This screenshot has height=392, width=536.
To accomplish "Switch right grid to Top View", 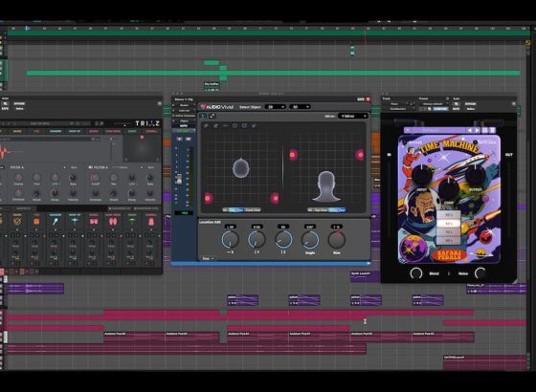I will coord(321,210).
